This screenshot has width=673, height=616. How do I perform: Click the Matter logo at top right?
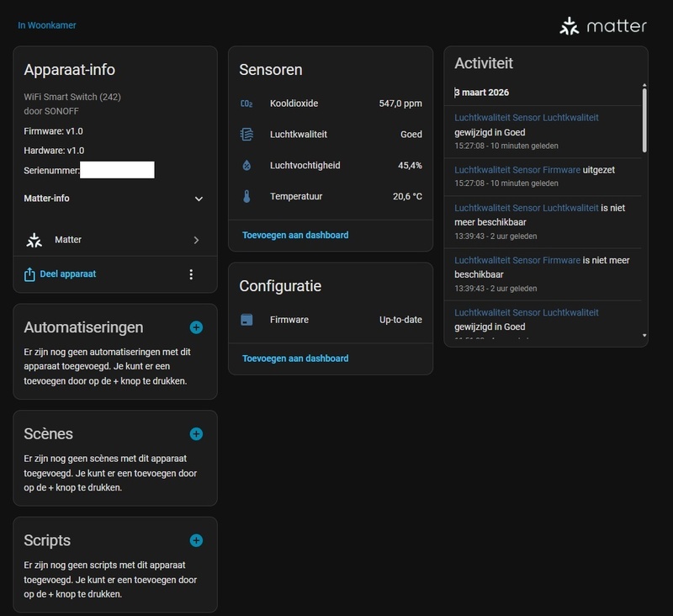tap(569, 26)
